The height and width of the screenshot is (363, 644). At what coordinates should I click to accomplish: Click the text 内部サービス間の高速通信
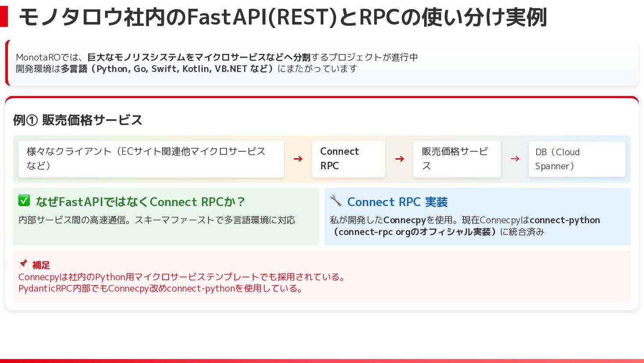click(x=72, y=220)
